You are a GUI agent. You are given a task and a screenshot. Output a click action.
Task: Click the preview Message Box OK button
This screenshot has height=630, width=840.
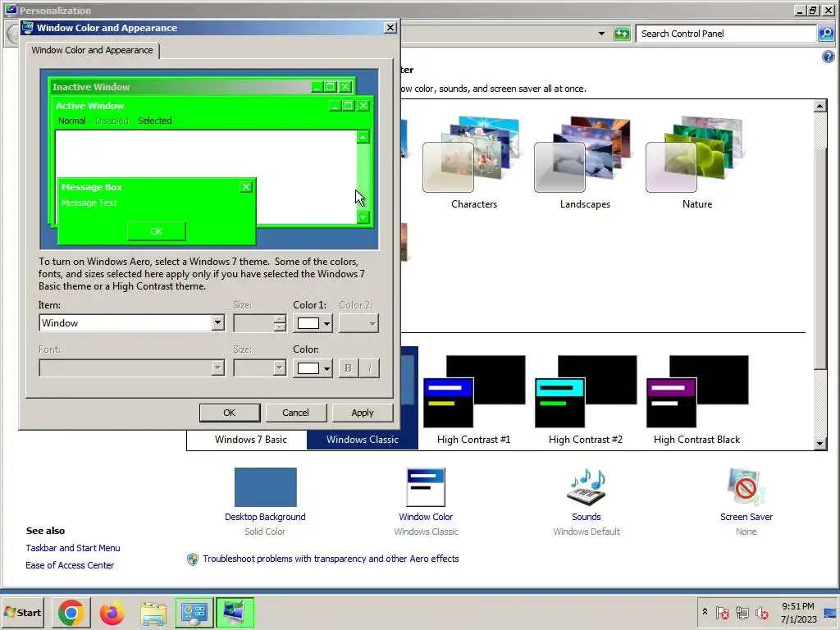[x=157, y=231]
